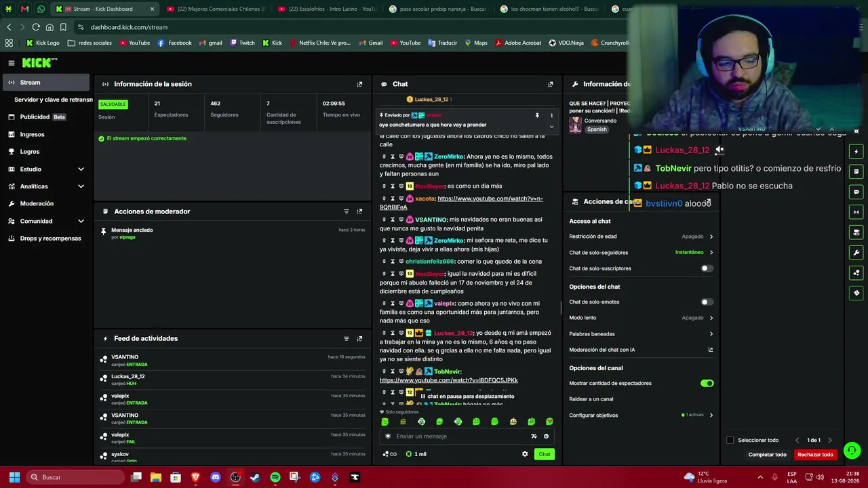Click the pin icon on the pinned chat message

[537, 115]
